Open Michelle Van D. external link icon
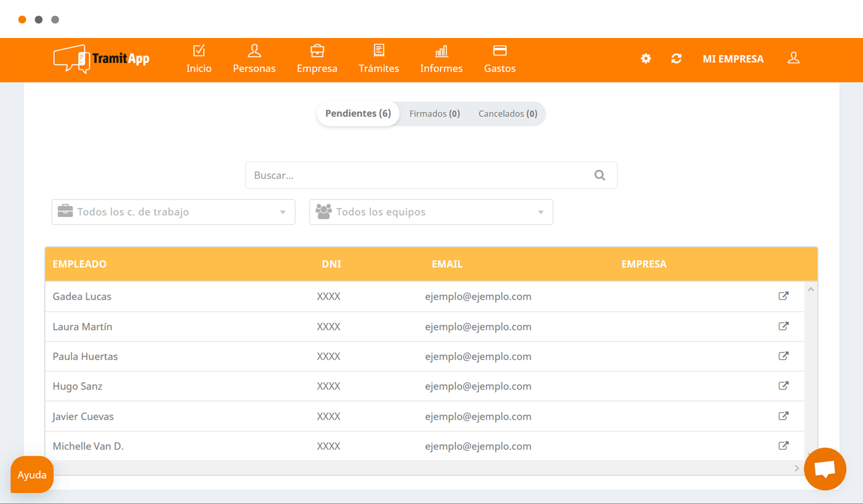 click(783, 446)
